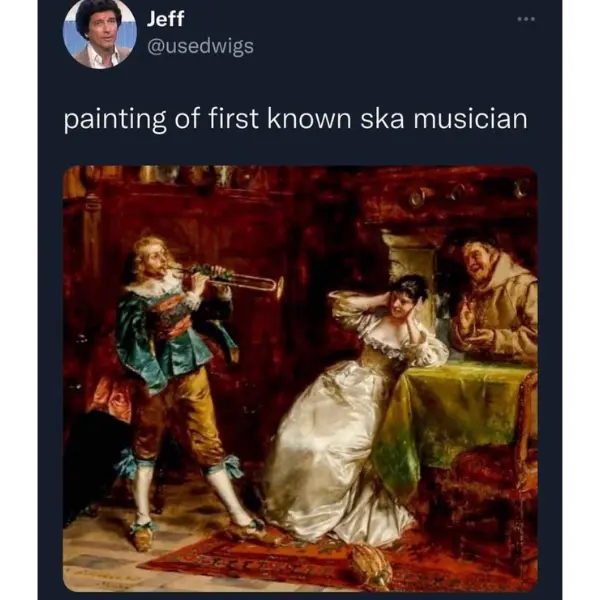Click the tiled floor in the painting
Image resolution: width=600 pixels, height=600 pixels.
(x=110, y=560)
